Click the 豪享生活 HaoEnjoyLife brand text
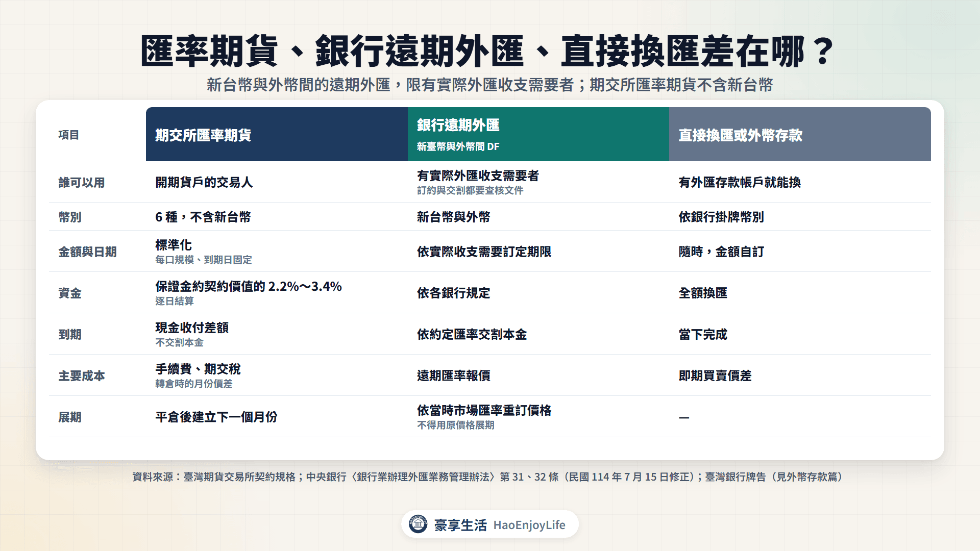980x551 pixels. 500,525
